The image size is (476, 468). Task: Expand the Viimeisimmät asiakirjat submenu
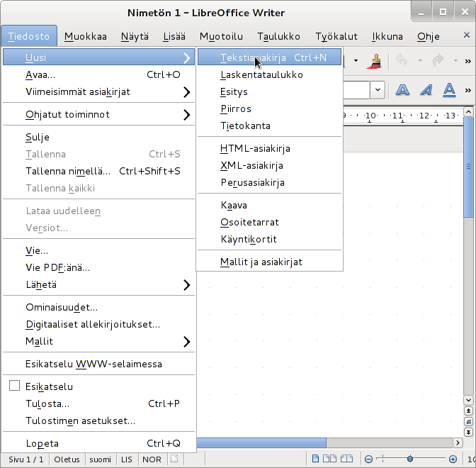[98, 91]
